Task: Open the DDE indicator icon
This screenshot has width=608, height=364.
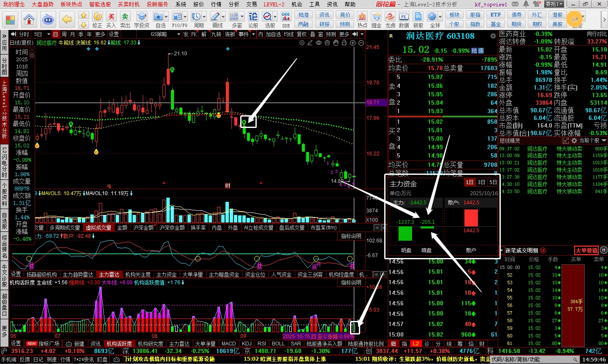Action: (x=286, y=19)
